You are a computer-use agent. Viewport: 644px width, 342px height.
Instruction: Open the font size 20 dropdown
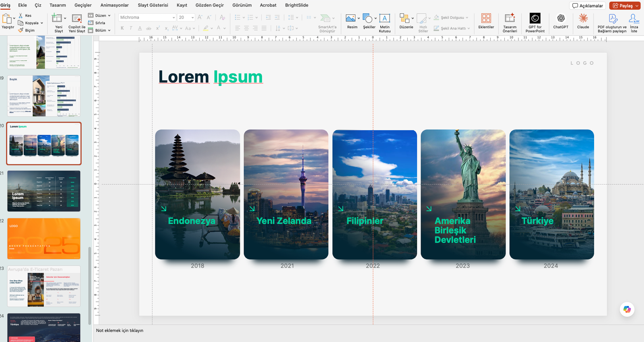pos(193,17)
